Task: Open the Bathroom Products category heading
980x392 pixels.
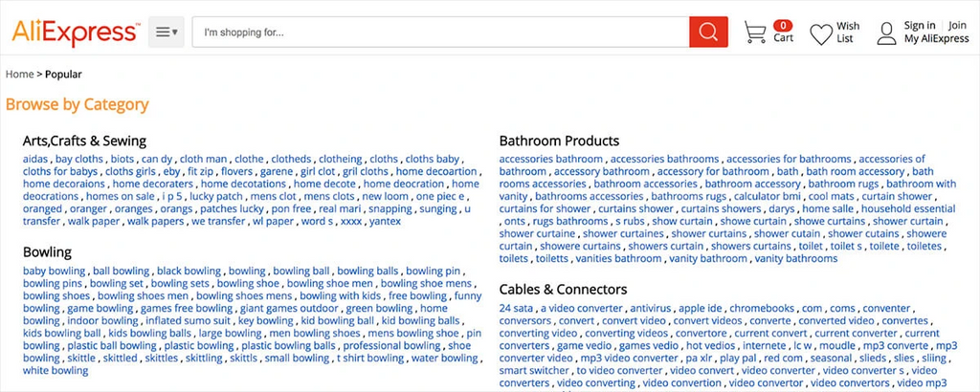Action: 559,141
